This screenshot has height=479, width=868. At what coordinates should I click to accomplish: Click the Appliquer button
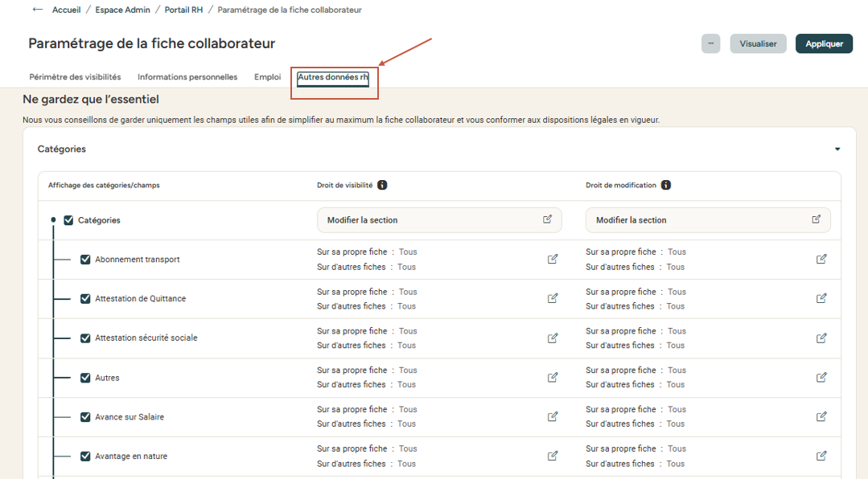[x=824, y=43]
